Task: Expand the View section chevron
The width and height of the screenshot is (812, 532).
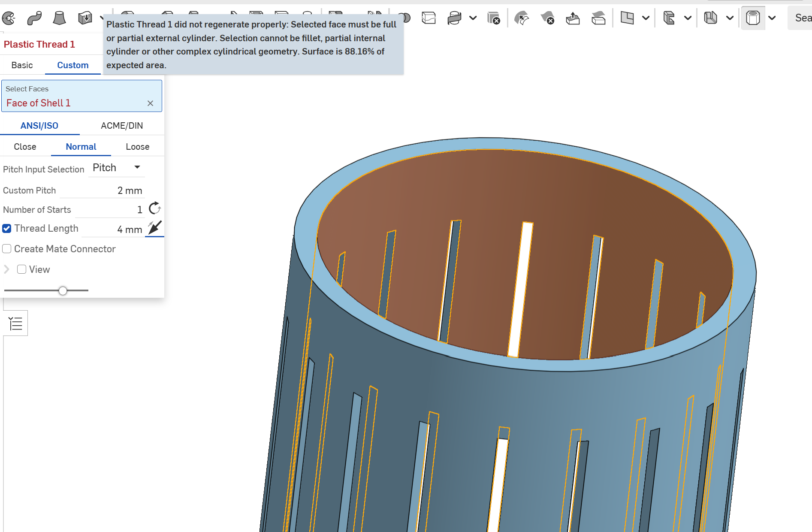Action: pyautogui.click(x=6, y=269)
